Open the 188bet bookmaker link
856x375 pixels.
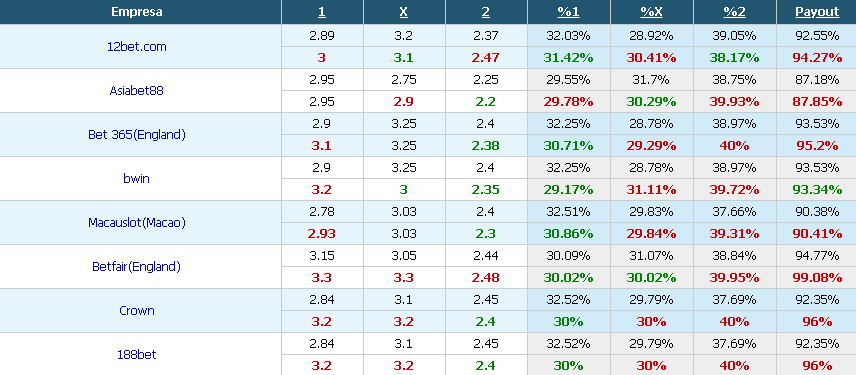pyautogui.click(x=136, y=354)
